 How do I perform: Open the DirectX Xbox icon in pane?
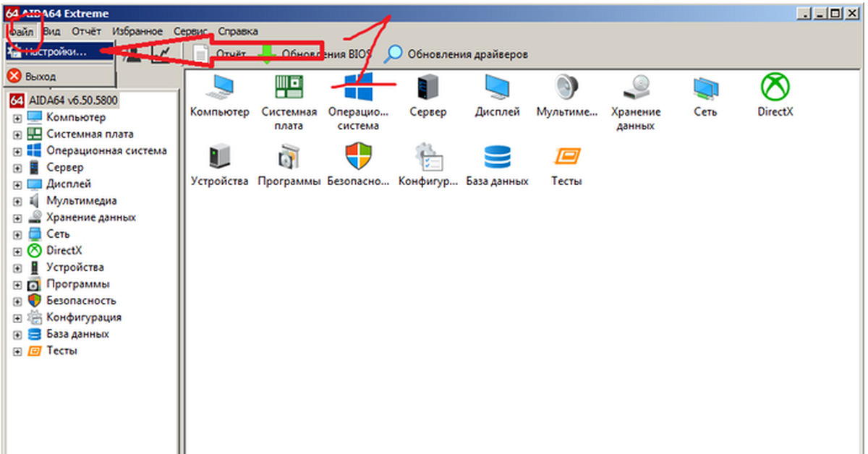[x=775, y=87]
